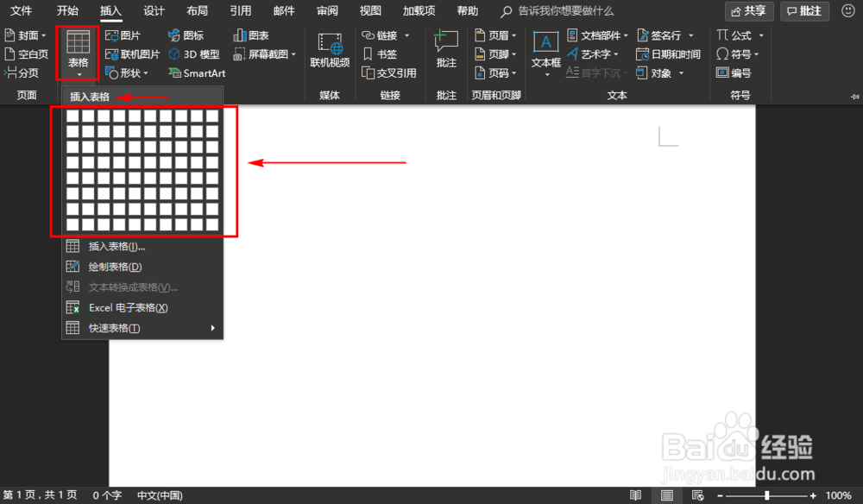863x504 pixels.
Task: Collapse the ribbon pin icon
Action: click(x=854, y=97)
